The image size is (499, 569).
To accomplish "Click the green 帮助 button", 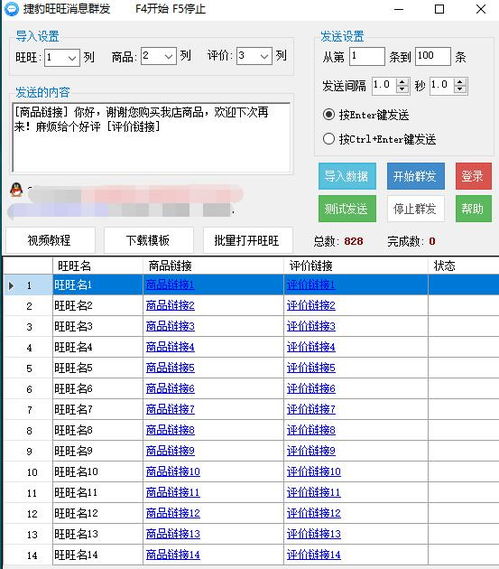I will coord(474,209).
